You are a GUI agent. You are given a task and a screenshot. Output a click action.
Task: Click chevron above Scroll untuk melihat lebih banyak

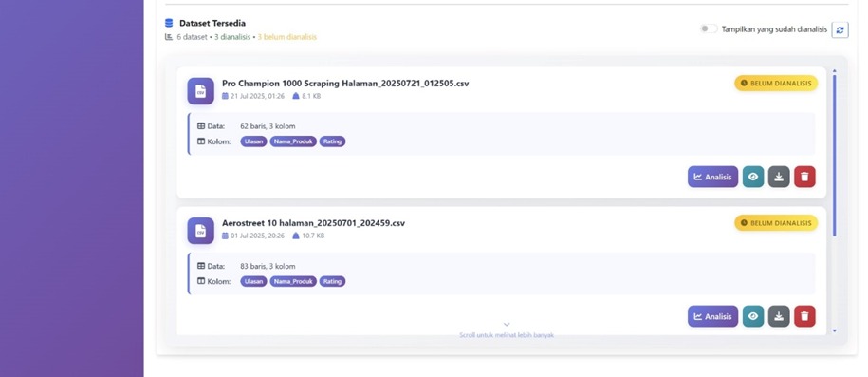[506, 325]
